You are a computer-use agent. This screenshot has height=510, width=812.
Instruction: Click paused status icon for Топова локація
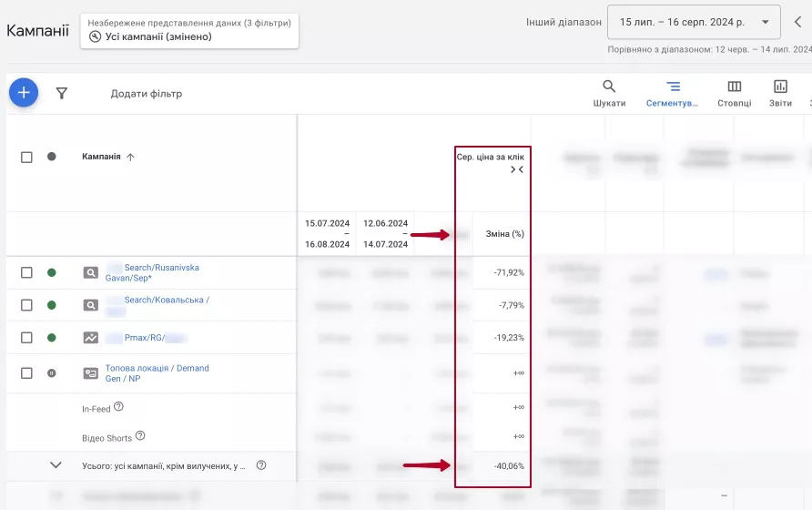[x=51, y=373]
